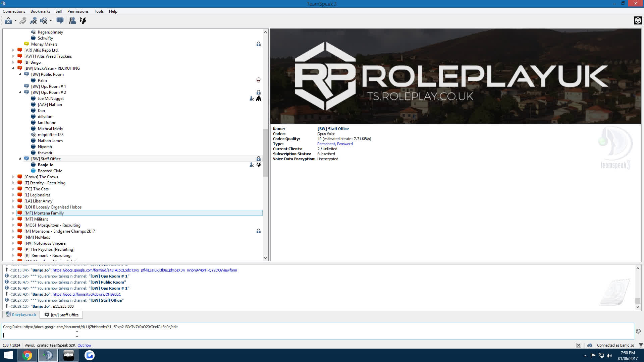Expand the [Crows] The Crows channel

(x=13, y=177)
